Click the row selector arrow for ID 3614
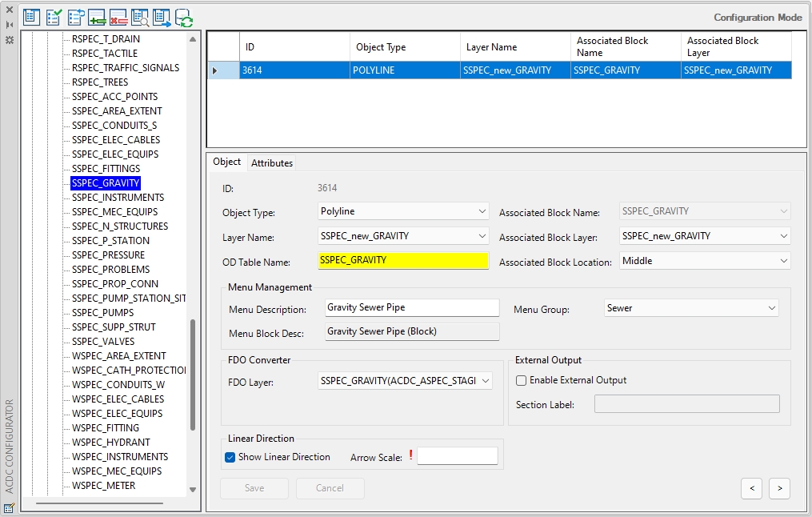The width and height of the screenshot is (812, 517). [215, 70]
